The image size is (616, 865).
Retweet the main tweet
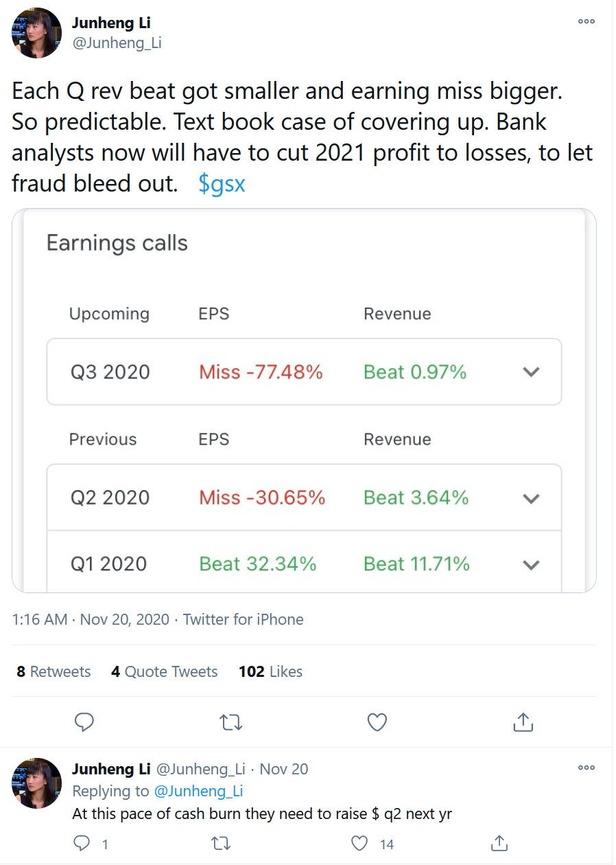(230, 722)
